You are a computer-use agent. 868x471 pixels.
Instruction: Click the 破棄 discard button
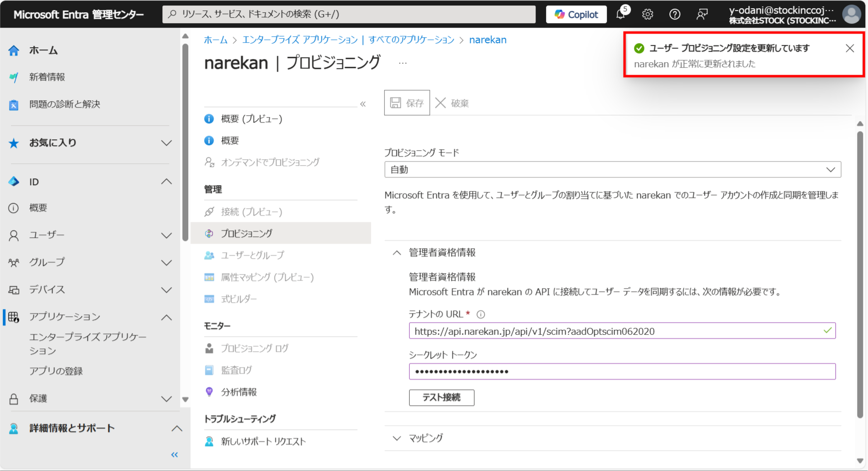pyautogui.click(x=452, y=103)
